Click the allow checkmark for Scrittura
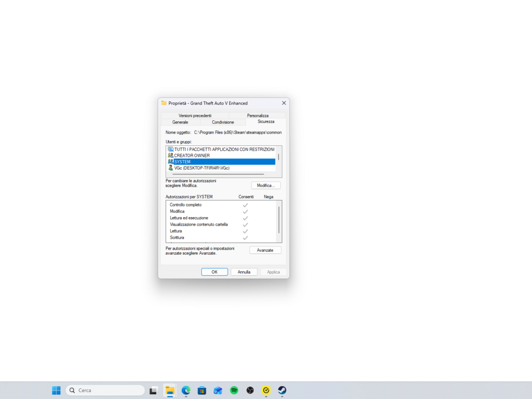The image size is (532, 399). tap(245, 238)
